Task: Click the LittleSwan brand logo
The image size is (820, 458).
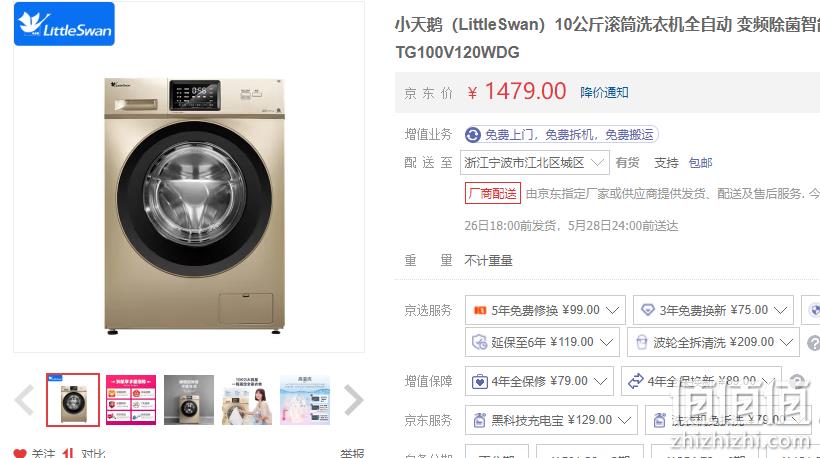Action: click(64, 24)
